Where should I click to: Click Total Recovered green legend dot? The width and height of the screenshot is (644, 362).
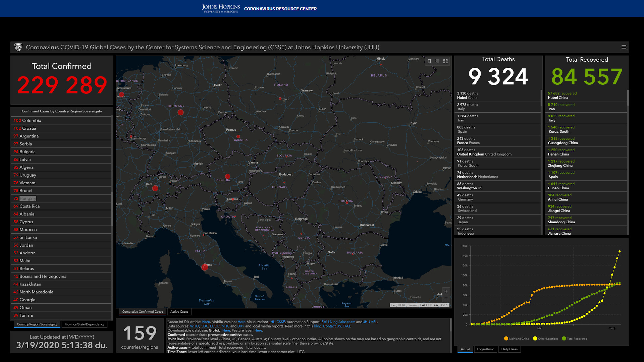[x=564, y=339]
